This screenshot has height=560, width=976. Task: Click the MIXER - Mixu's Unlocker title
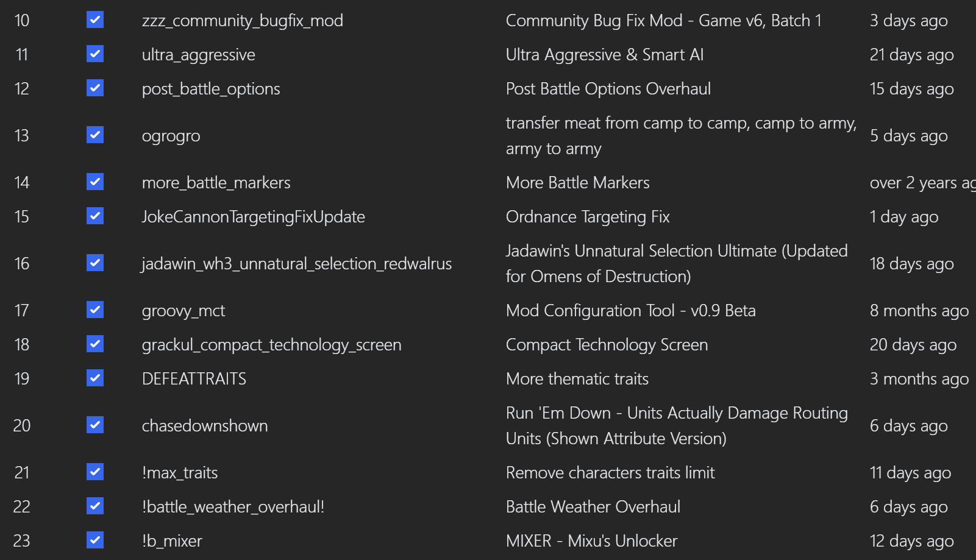[x=591, y=541]
